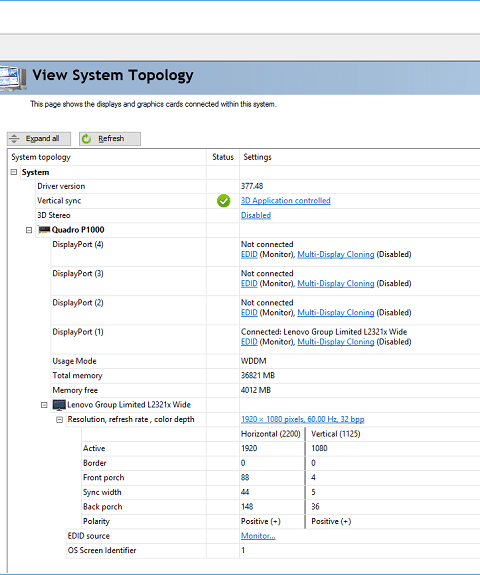The image size is (480, 575).
Task: Click the green Vertical sync status checkmark
Action: 223,201
